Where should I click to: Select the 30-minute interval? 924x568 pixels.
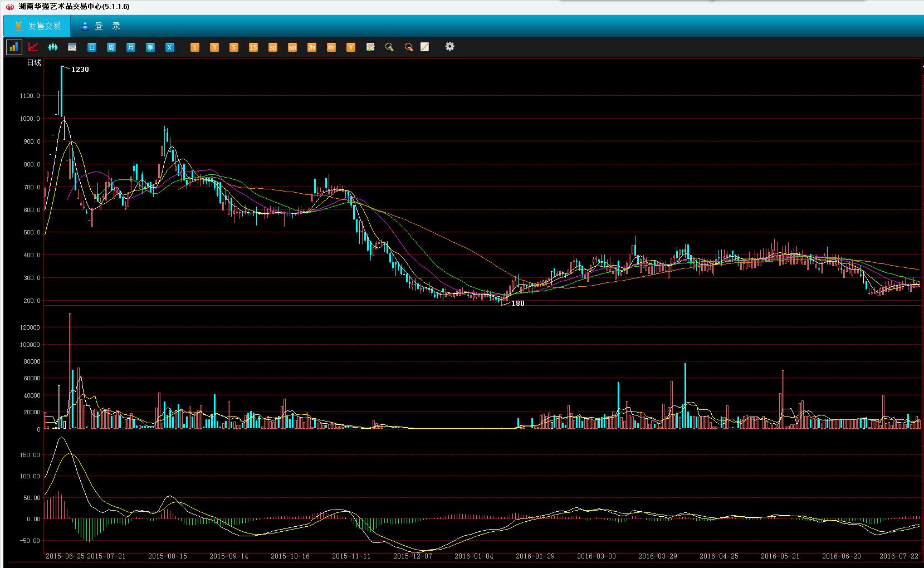pyautogui.click(x=273, y=47)
